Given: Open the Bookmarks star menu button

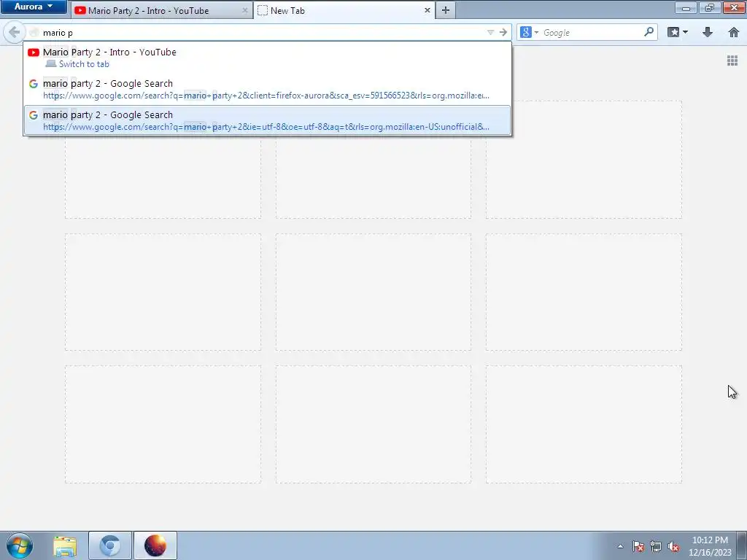Looking at the screenshot, I should [678, 32].
